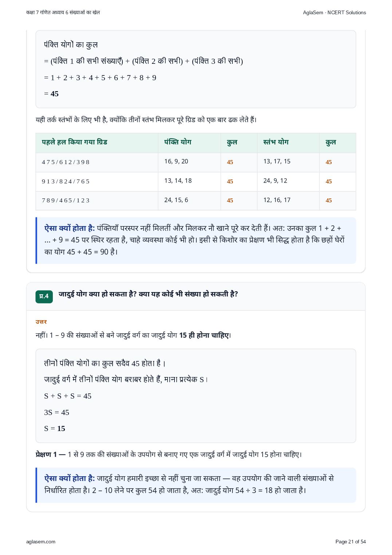Click the AglaSem · NCERT Solutions header text
Viewport: 392px width, 555px height.
click(x=334, y=12)
